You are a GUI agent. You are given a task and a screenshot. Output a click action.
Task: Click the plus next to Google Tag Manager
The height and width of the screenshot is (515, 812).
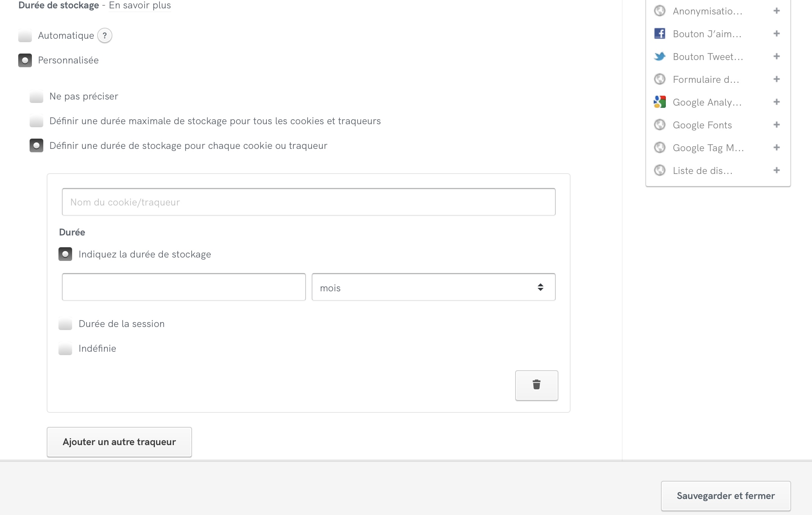pyautogui.click(x=776, y=148)
